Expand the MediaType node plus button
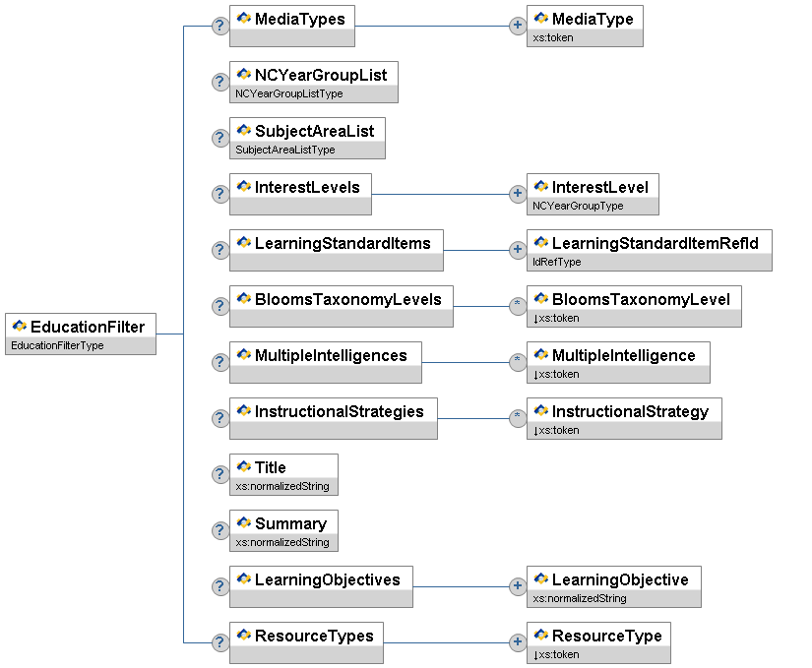The image size is (812, 668). [x=518, y=26]
